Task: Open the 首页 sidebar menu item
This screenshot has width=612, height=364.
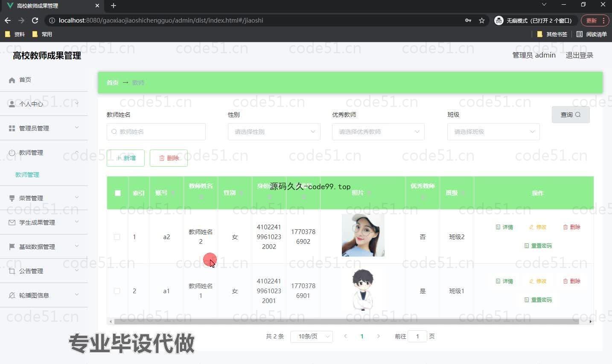Action: 44,80
